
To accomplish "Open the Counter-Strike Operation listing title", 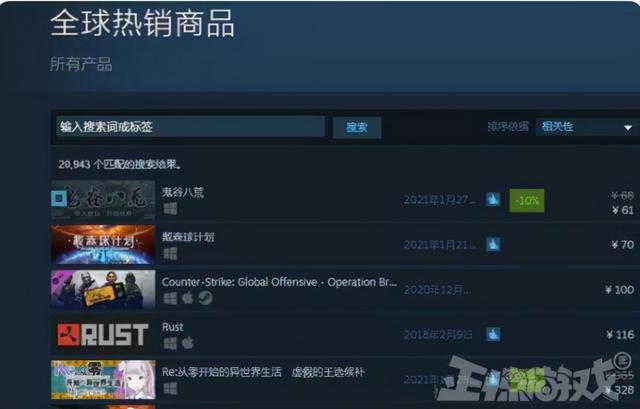I will click(279, 282).
